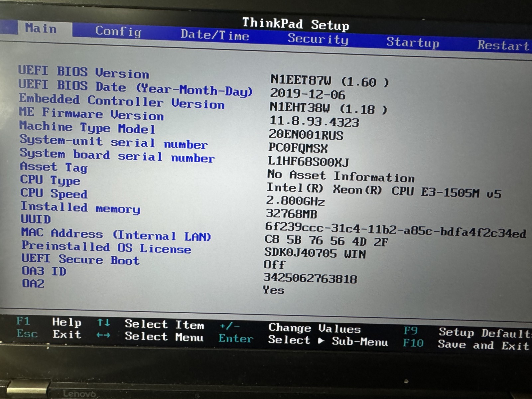Open the Config tab
Viewport: 532px width, 399px height.
click(x=118, y=31)
